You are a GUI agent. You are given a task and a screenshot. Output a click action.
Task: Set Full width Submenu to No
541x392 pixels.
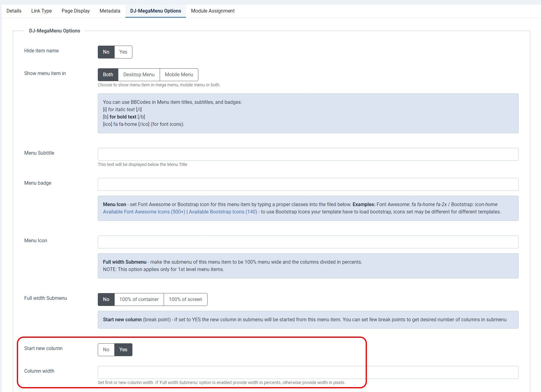(106, 300)
